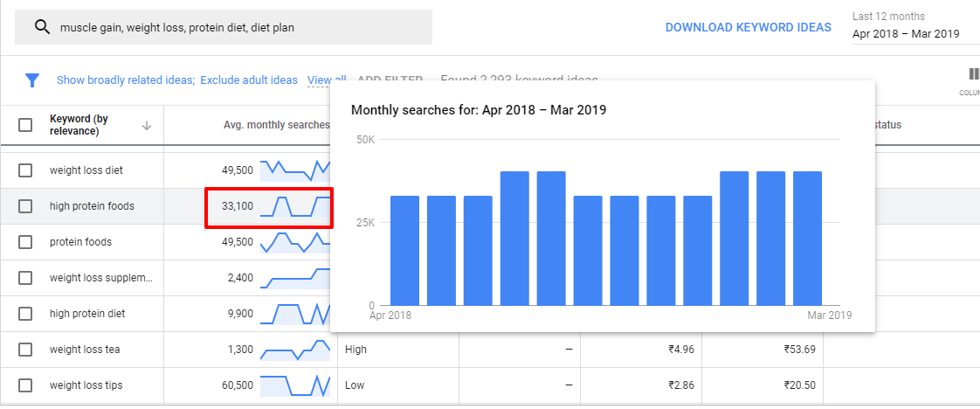Tick the select-all header checkbox
The image size is (980, 409).
tap(25, 125)
